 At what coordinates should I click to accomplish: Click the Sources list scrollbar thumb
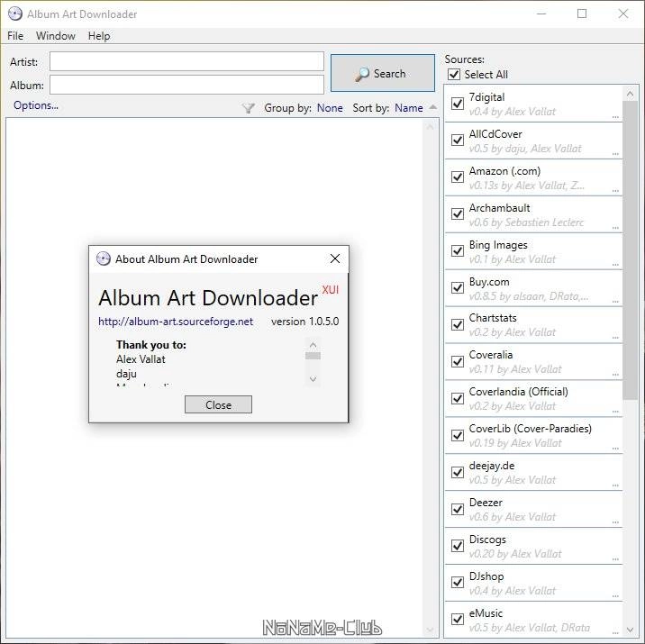point(630,250)
